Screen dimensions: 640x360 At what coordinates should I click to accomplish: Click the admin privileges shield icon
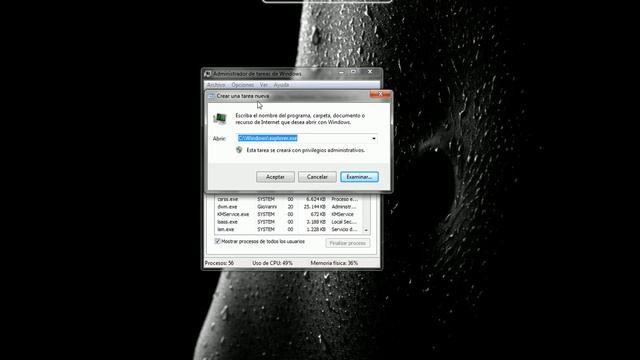tap(239, 150)
